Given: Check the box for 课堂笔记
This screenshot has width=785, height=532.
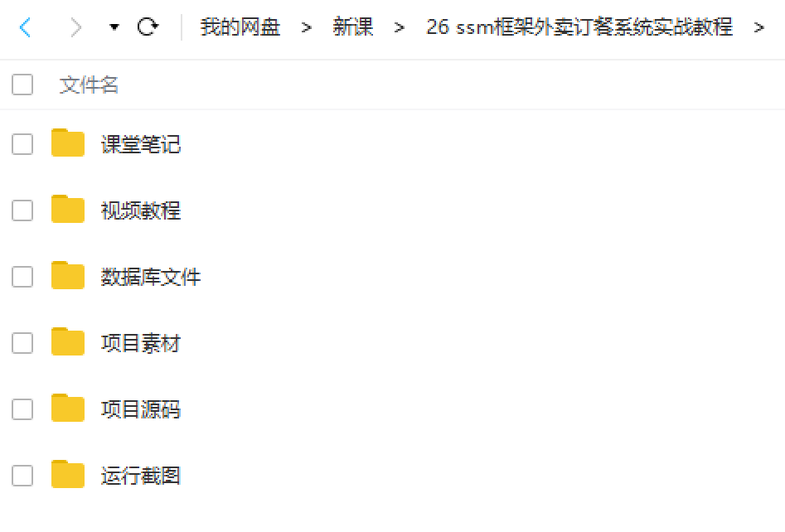Looking at the screenshot, I should [22, 144].
